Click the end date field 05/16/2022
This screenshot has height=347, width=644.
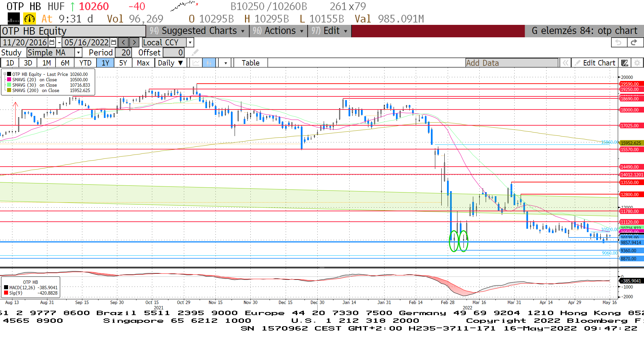point(86,42)
